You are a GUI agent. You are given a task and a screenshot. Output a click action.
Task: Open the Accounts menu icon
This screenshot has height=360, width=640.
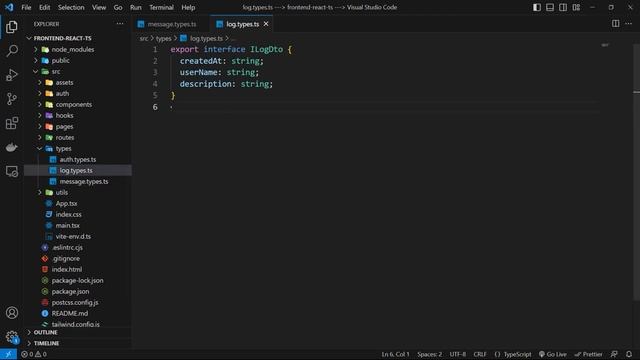click(x=12, y=313)
